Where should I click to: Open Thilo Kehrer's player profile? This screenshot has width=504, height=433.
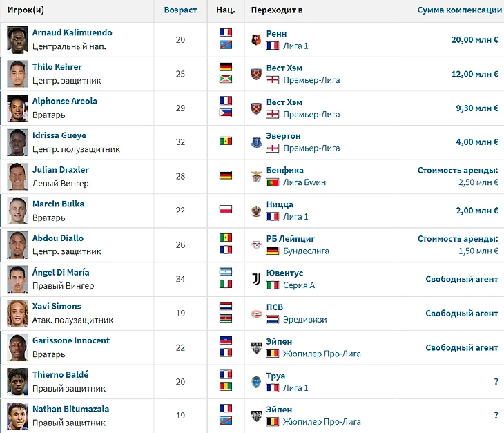(x=57, y=67)
